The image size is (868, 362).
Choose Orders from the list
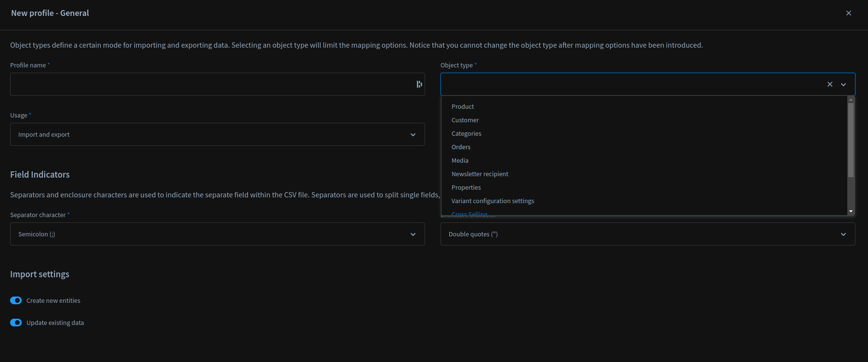point(644,147)
